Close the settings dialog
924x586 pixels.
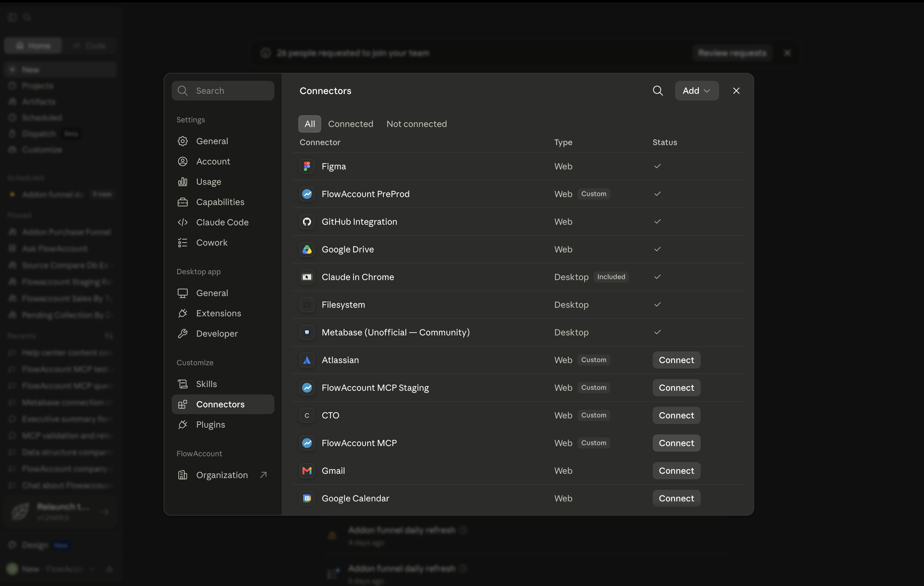coord(736,90)
